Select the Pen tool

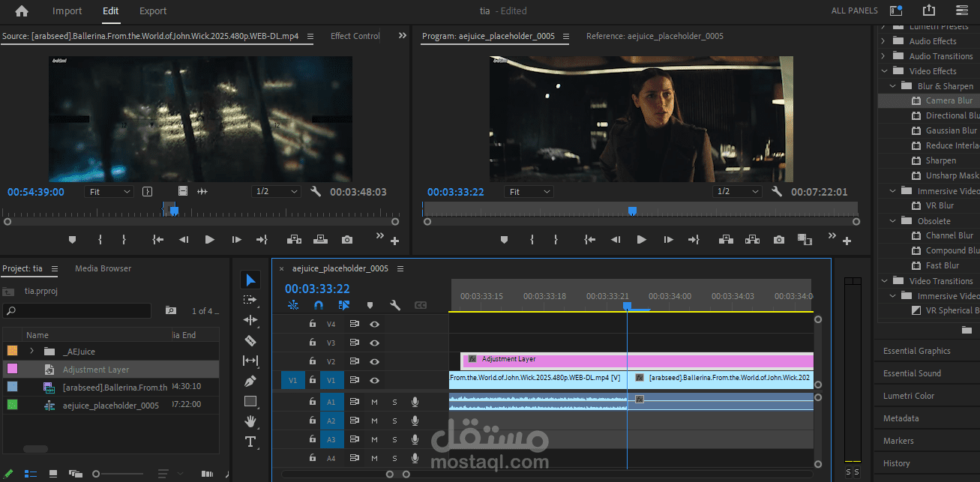pos(250,381)
